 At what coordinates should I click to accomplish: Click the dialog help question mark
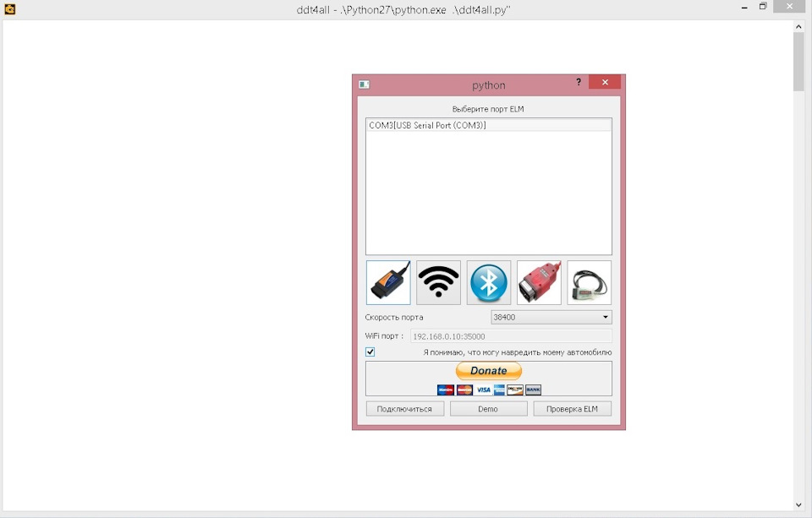[579, 82]
